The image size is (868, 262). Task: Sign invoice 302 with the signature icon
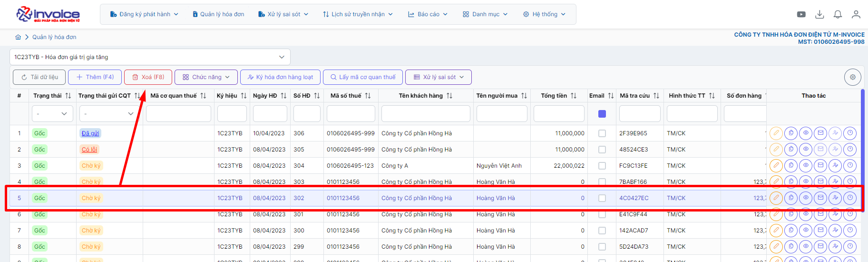click(835, 198)
